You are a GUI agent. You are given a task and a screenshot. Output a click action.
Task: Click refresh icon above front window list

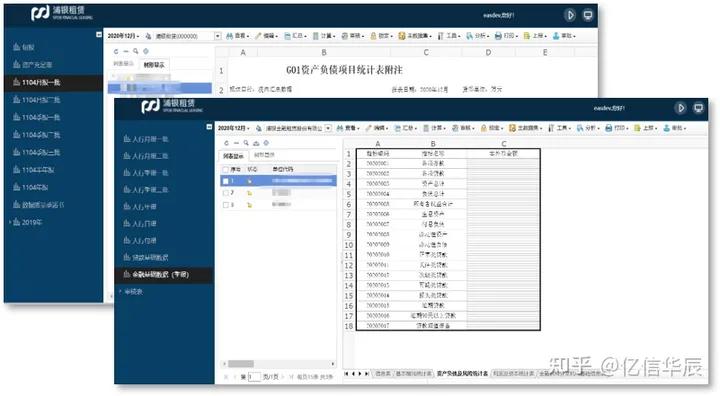coord(226,143)
